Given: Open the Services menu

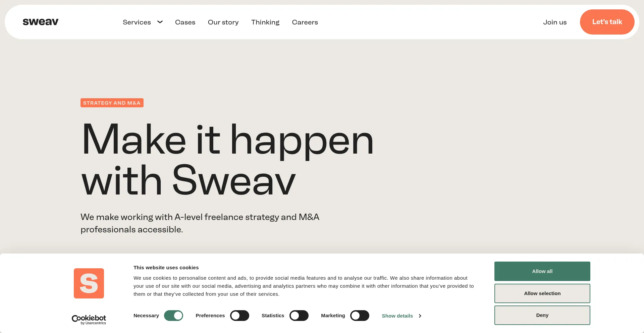Looking at the screenshot, I should coord(137,22).
